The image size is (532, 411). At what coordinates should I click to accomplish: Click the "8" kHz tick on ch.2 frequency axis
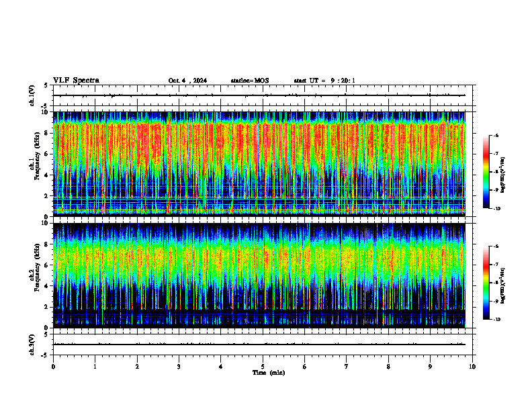point(47,244)
